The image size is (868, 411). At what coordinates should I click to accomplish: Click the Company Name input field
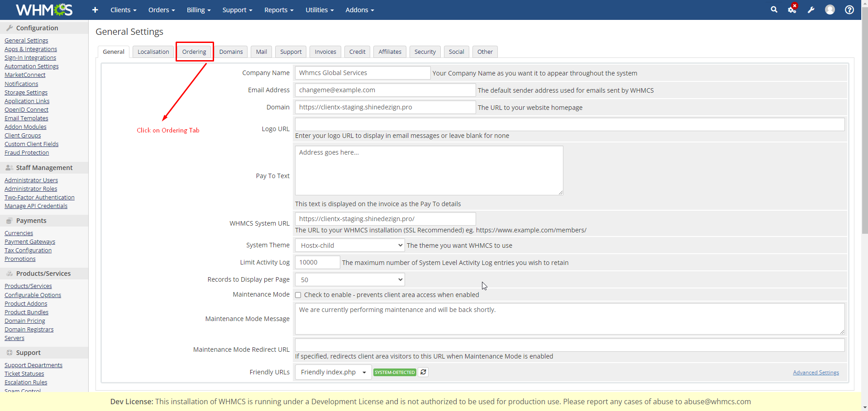(362, 73)
